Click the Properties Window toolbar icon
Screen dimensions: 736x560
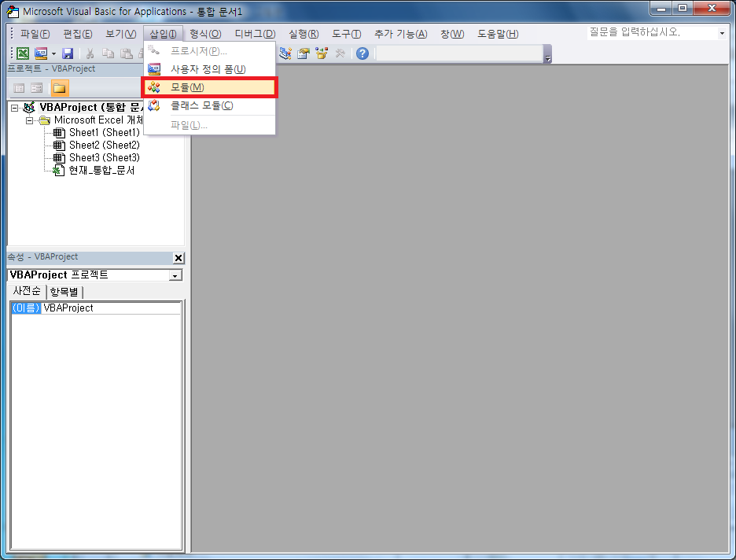pyautogui.click(x=303, y=53)
